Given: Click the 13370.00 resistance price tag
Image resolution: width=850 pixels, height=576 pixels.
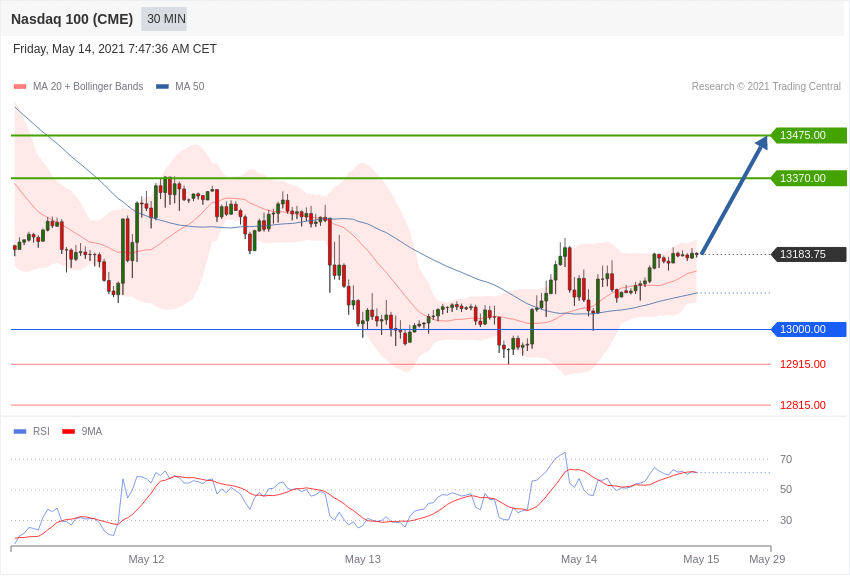Looking at the screenshot, I should click(x=808, y=178).
